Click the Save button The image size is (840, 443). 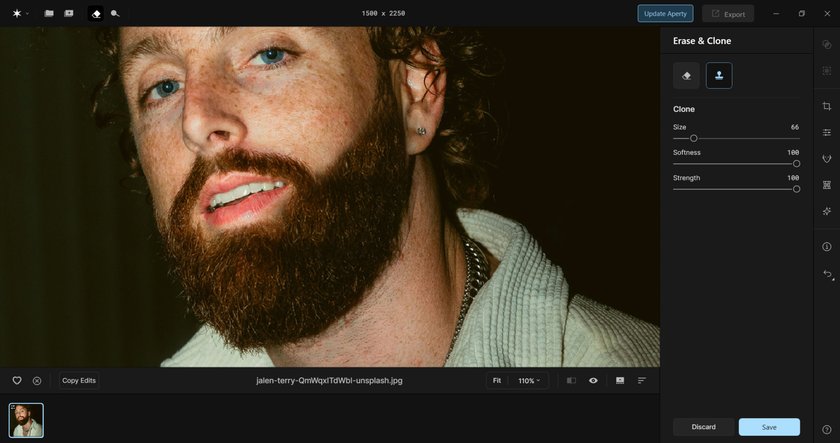click(x=769, y=427)
